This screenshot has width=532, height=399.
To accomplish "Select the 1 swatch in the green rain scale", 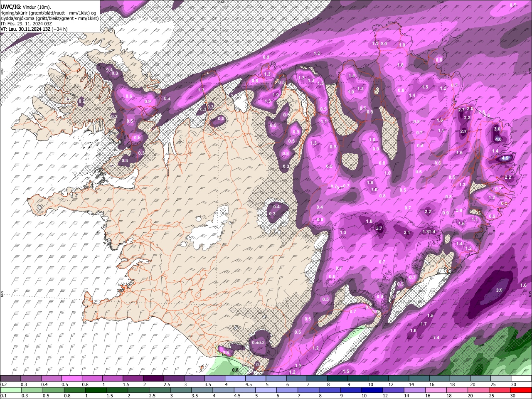I will [96, 390].
